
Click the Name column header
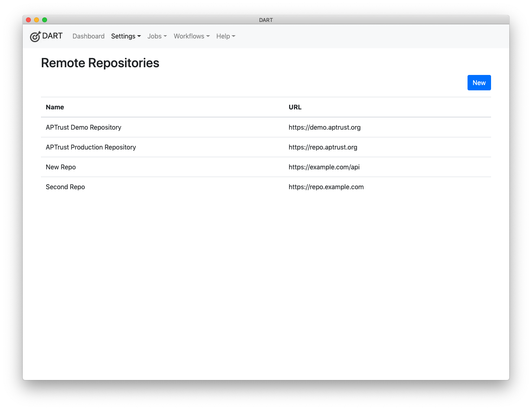pos(55,107)
